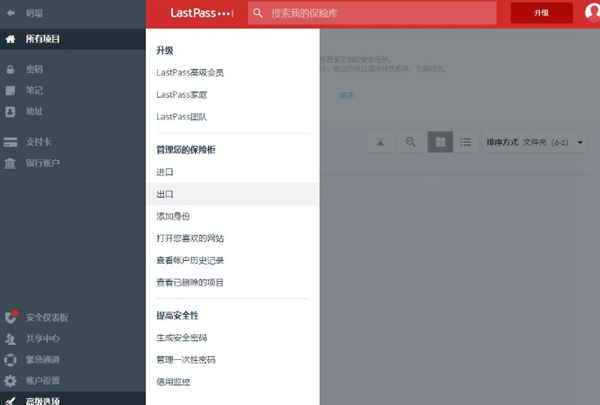Open 笔记 label in sidebar
The image size is (600, 405).
(x=34, y=91)
